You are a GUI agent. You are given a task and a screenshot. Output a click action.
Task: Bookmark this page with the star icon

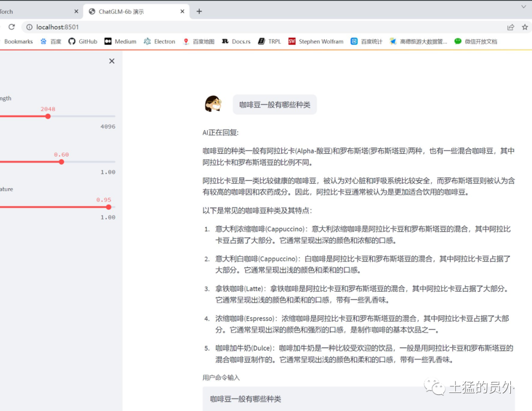tap(525, 27)
